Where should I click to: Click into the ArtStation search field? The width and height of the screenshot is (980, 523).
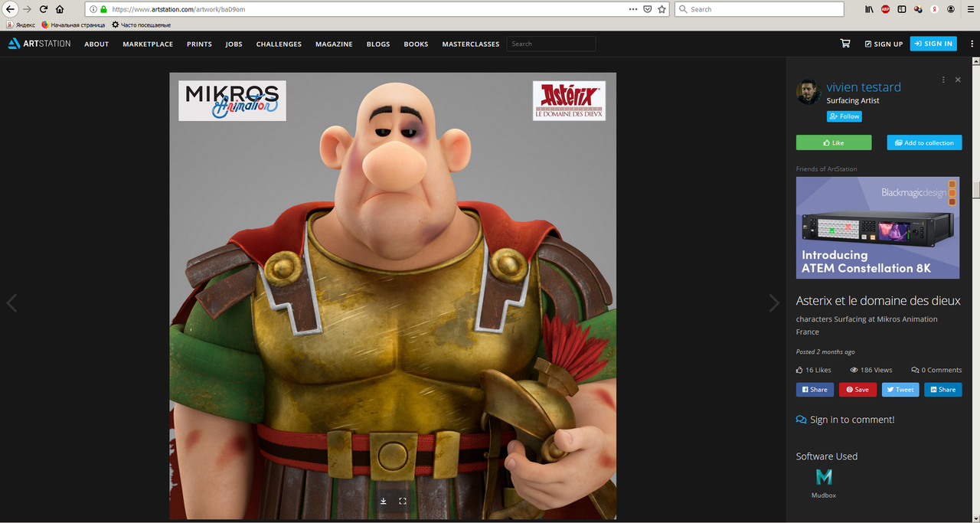click(x=551, y=44)
